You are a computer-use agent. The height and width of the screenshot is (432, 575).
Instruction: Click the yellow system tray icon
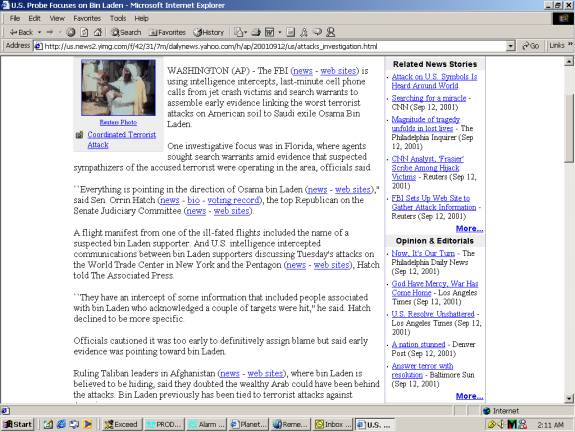492,424
